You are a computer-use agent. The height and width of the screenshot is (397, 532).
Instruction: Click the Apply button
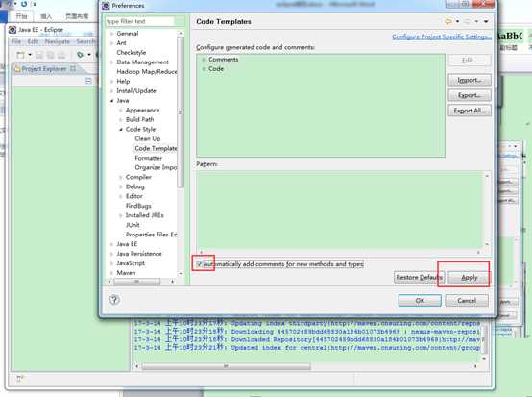point(470,278)
